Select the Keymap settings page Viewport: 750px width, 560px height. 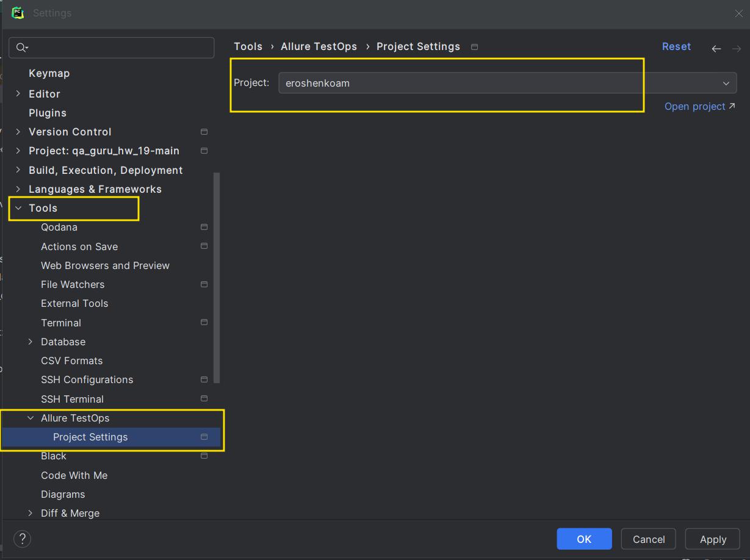(49, 73)
